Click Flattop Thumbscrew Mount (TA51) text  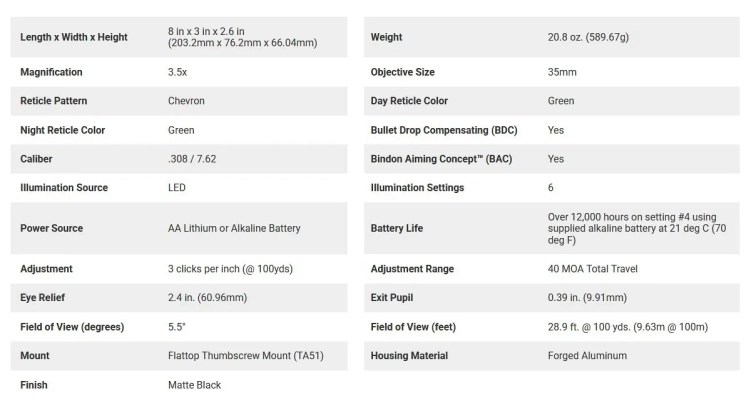pos(246,356)
